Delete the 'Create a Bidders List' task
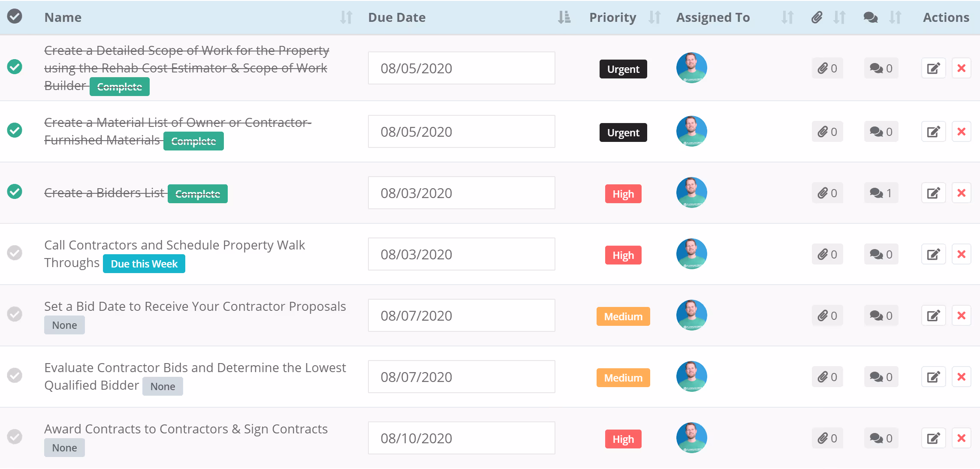Viewport: 980px width, 469px height. pos(962,193)
